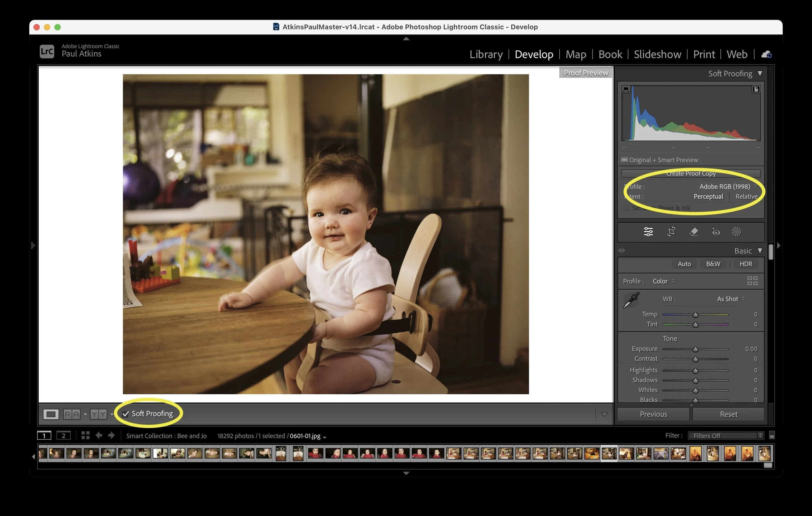Click the Create Proof Copy button
812x516 pixels.
pyautogui.click(x=691, y=174)
